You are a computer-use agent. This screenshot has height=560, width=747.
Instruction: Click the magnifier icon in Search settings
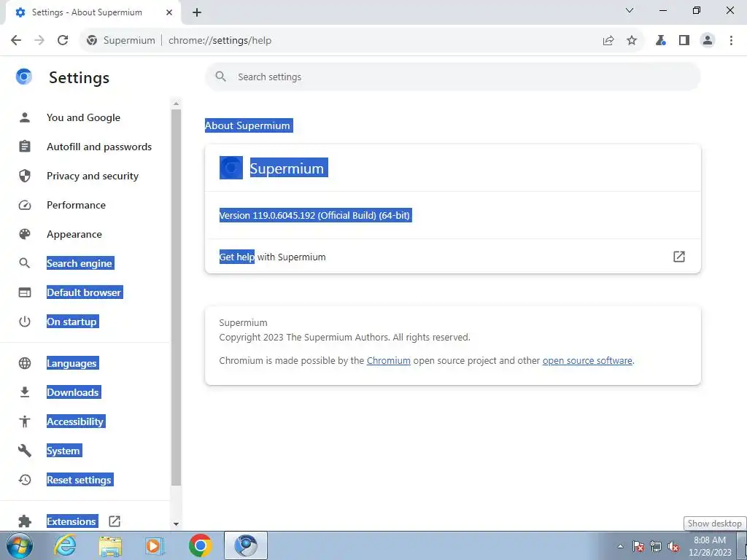click(220, 77)
